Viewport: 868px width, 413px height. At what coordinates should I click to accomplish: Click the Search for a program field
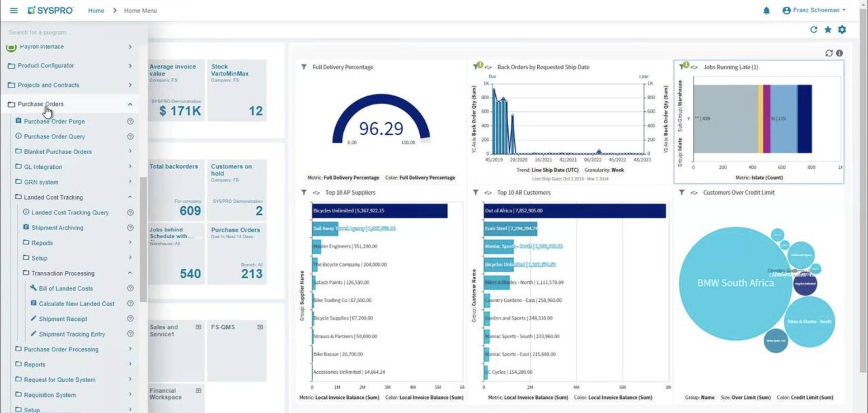(x=72, y=33)
